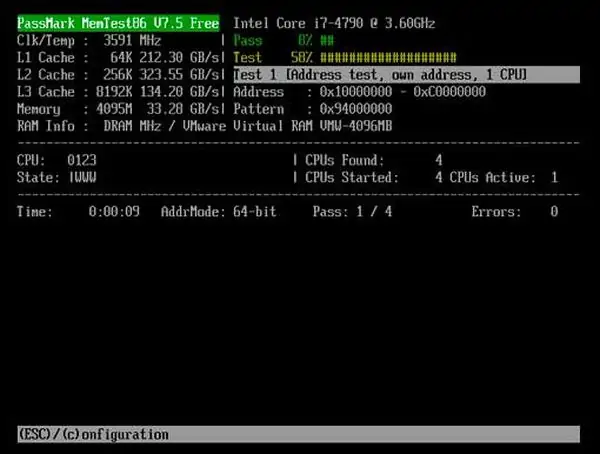Image resolution: width=600 pixels, height=454 pixels.
Task: Select the Test 1 address test banner
Action: click(x=380, y=75)
